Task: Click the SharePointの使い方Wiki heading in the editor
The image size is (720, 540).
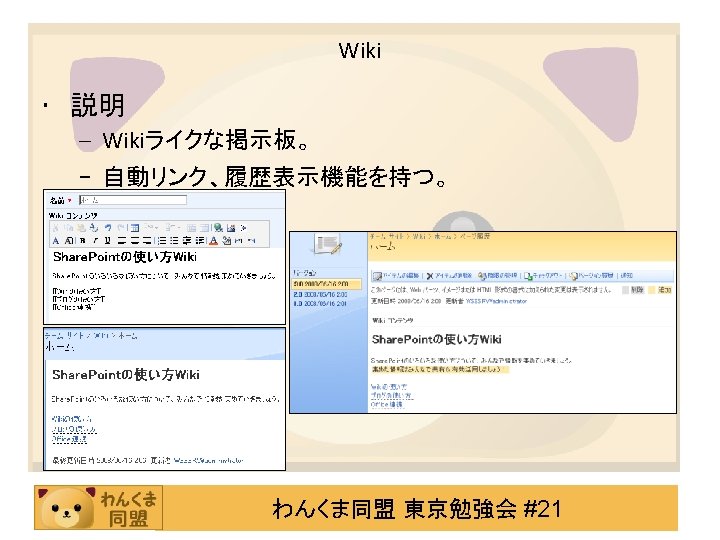Action: click(125, 257)
